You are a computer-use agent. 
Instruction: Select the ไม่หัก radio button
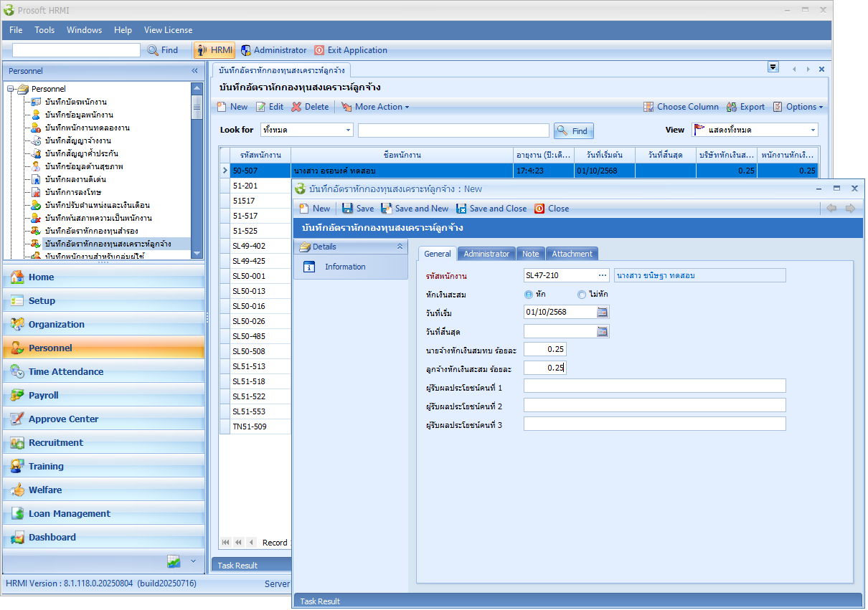pyautogui.click(x=582, y=295)
